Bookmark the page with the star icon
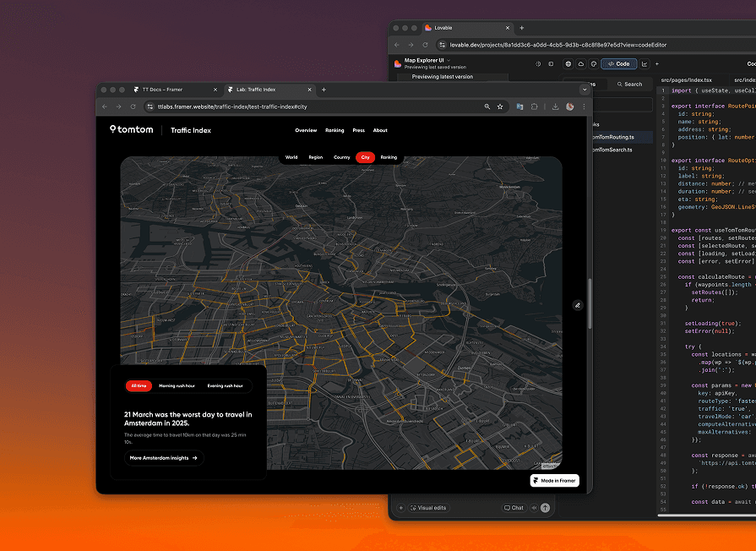Viewport: 756px width, 551px height. pos(500,106)
